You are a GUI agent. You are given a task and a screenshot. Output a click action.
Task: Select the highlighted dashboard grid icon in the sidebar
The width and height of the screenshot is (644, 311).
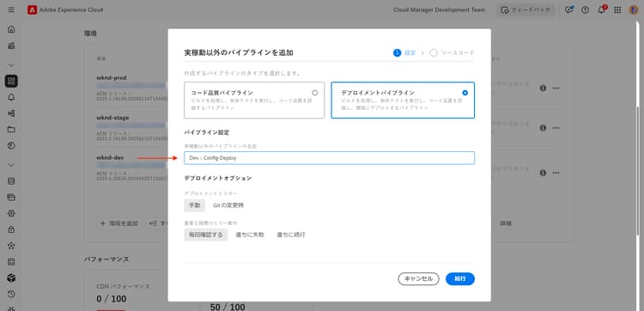tap(11, 81)
